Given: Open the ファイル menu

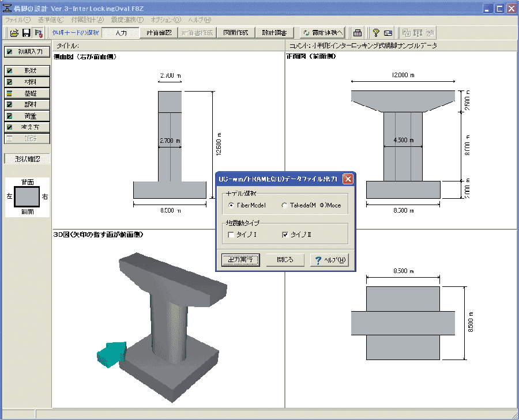Looking at the screenshot, I should pyautogui.click(x=17, y=20).
